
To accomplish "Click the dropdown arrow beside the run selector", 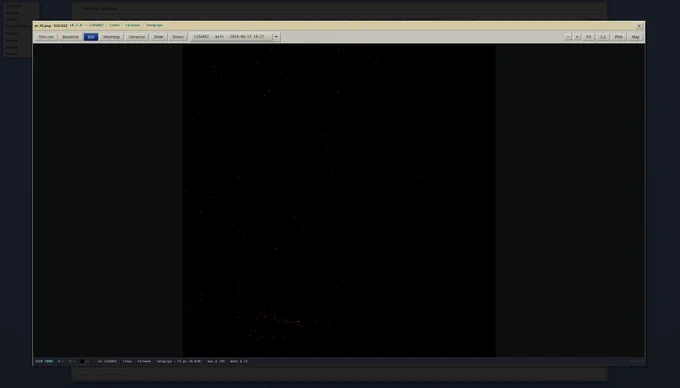I will (x=276, y=37).
